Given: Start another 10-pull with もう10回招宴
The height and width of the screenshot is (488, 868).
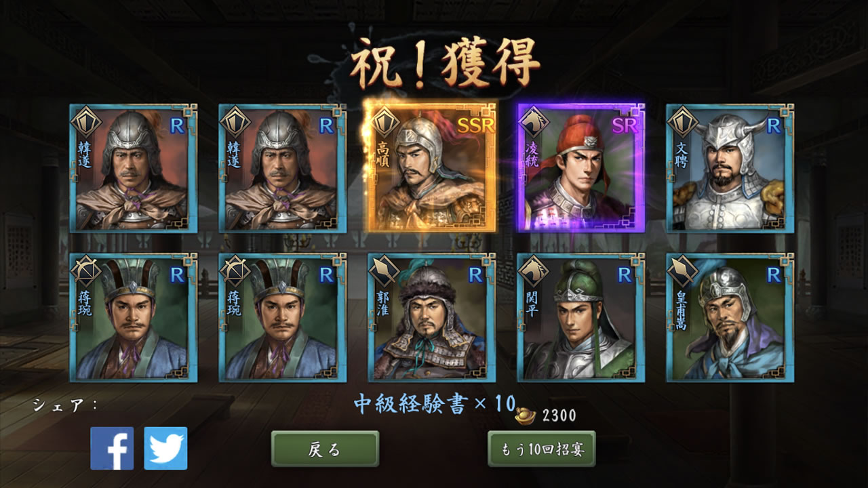Looking at the screenshot, I should click(x=542, y=449).
